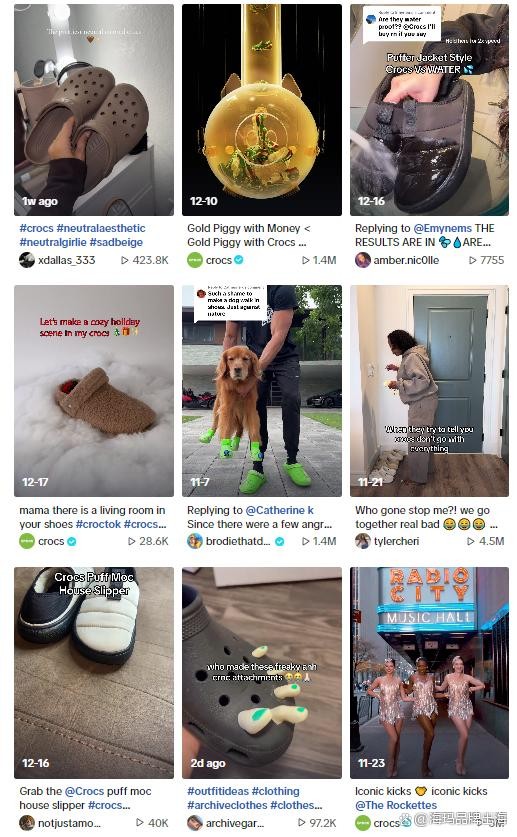The width and height of the screenshot is (517, 837).
Task: Click notjustamo... profile avatar
Action: 27,823
